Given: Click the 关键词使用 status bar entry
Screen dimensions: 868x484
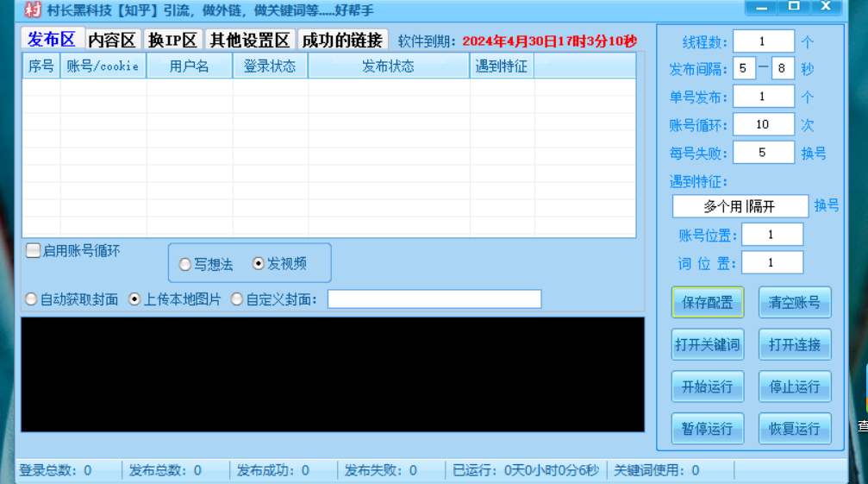Looking at the screenshot, I should coord(657,470).
